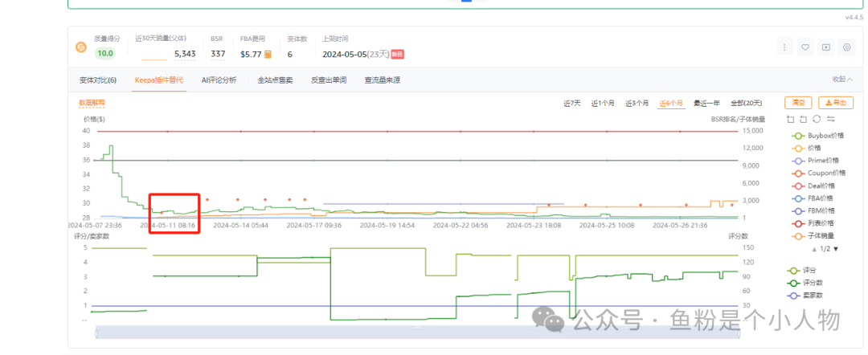Click the orange seller-sprite logo icon

81,47
